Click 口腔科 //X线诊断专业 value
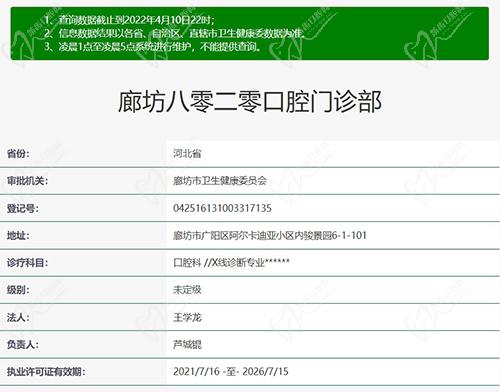 231,263
